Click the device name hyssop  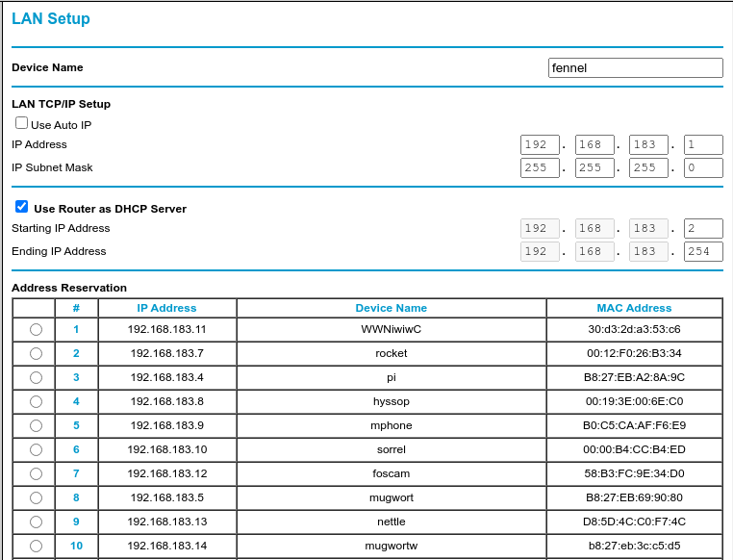pyautogui.click(x=392, y=401)
